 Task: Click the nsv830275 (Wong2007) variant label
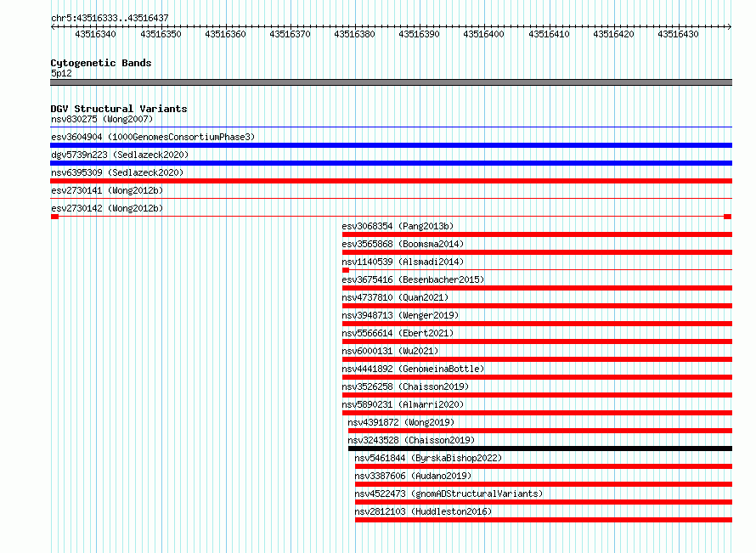coord(102,119)
